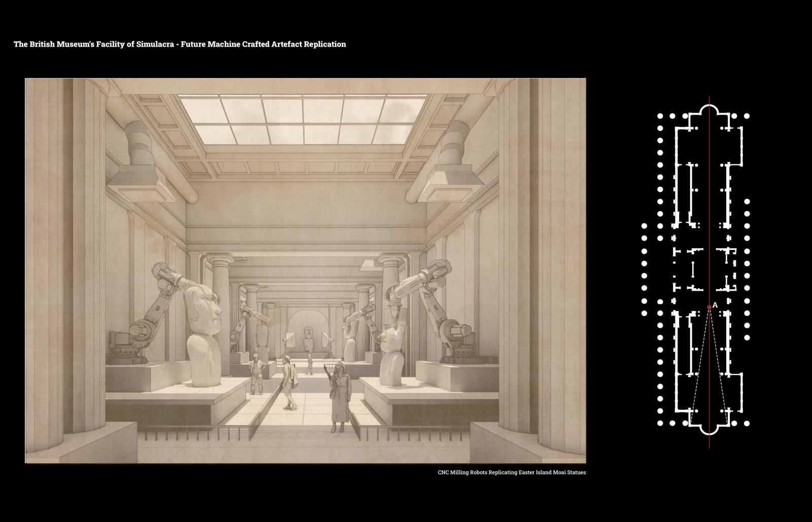812x522 pixels.
Task: Click the walking man wearing a hat
Action: [x=289, y=382]
